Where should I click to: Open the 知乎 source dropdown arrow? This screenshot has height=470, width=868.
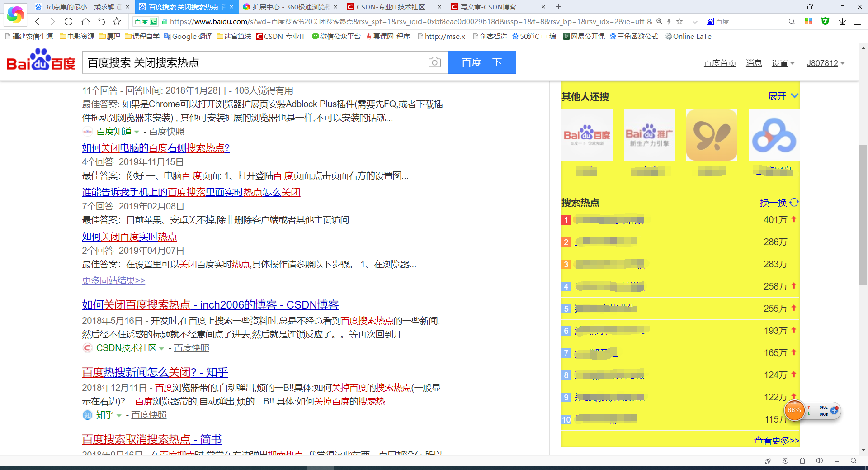(x=119, y=416)
